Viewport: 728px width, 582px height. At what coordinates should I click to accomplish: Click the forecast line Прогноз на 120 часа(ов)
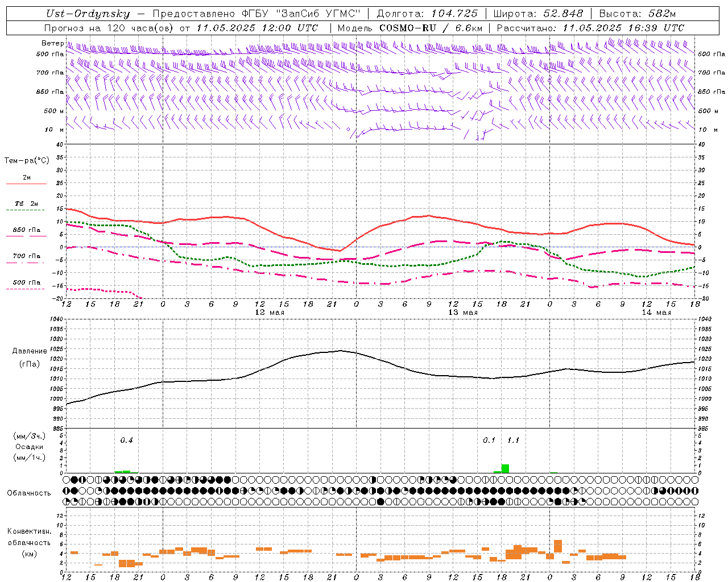(x=109, y=28)
